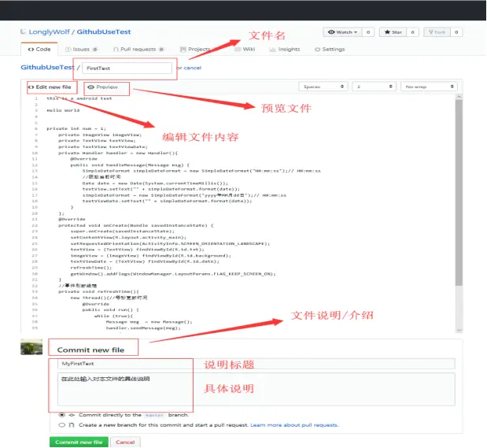Click the user avatar thumbnail

point(31,346)
